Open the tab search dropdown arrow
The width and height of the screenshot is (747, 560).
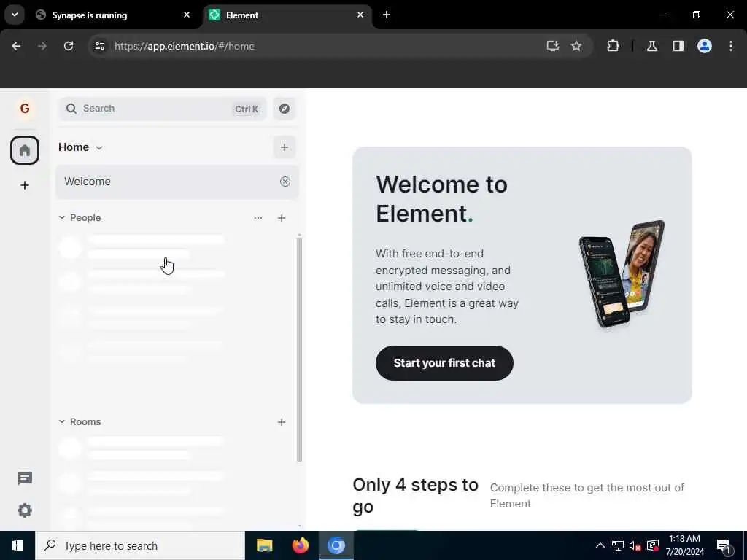coord(15,15)
